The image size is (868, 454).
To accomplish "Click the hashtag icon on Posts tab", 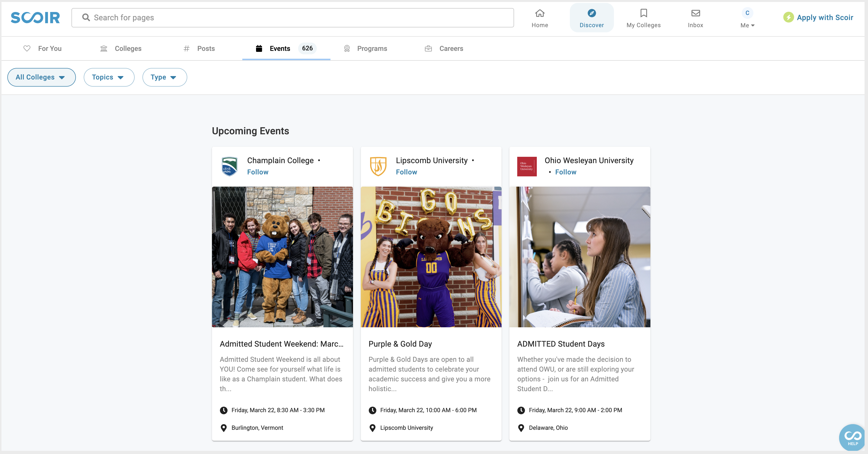I will 186,48.
